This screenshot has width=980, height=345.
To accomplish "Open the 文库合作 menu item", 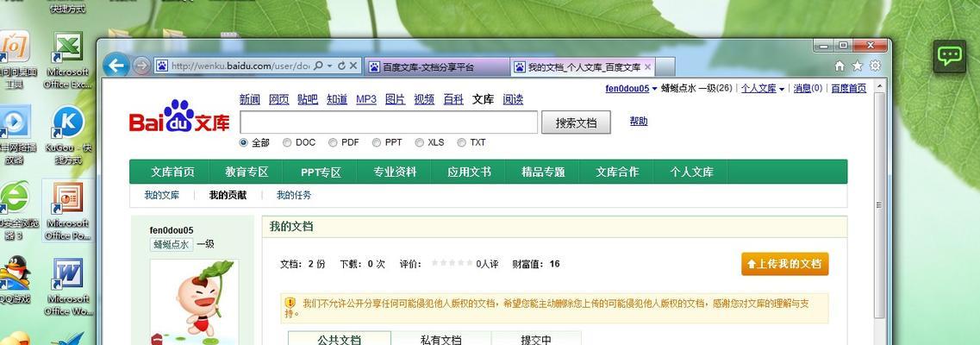I will click(x=617, y=172).
